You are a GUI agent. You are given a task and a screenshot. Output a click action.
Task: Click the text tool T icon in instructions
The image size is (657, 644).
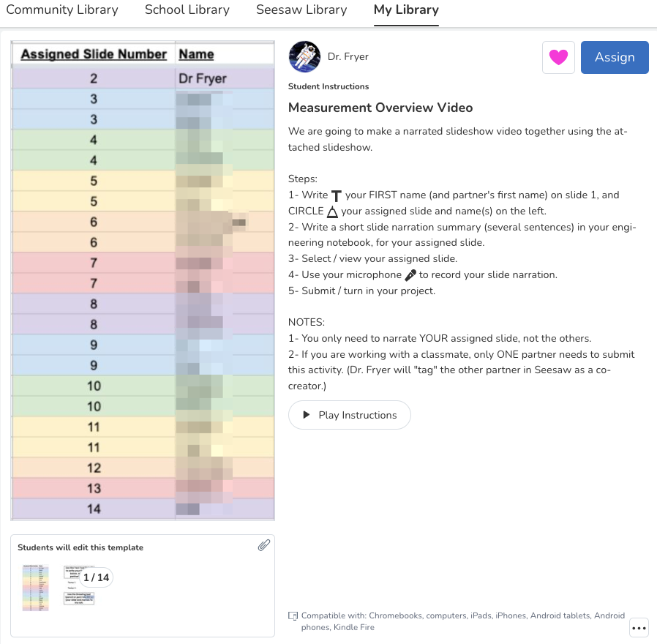point(337,195)
